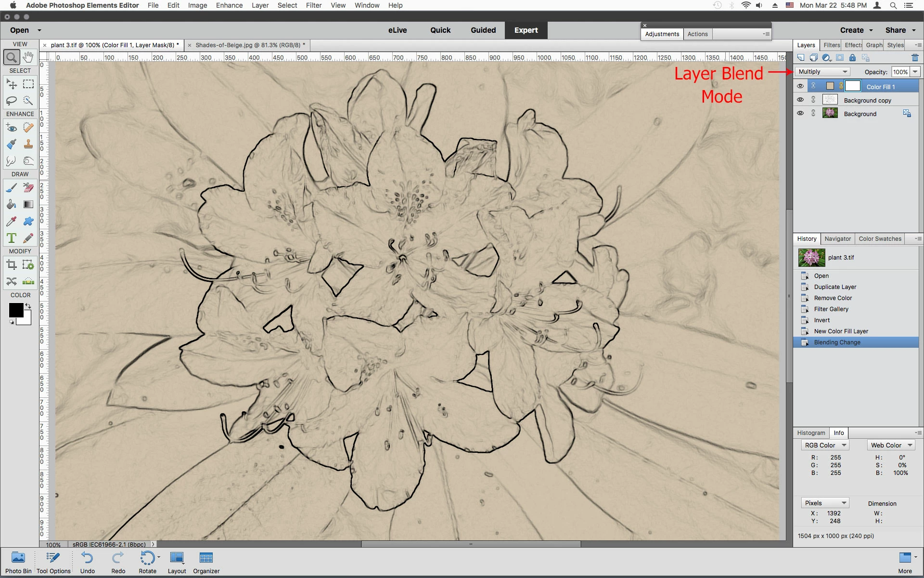Select the Clone Stamp tool
The image size is (924, 578).
click(28, 144)
